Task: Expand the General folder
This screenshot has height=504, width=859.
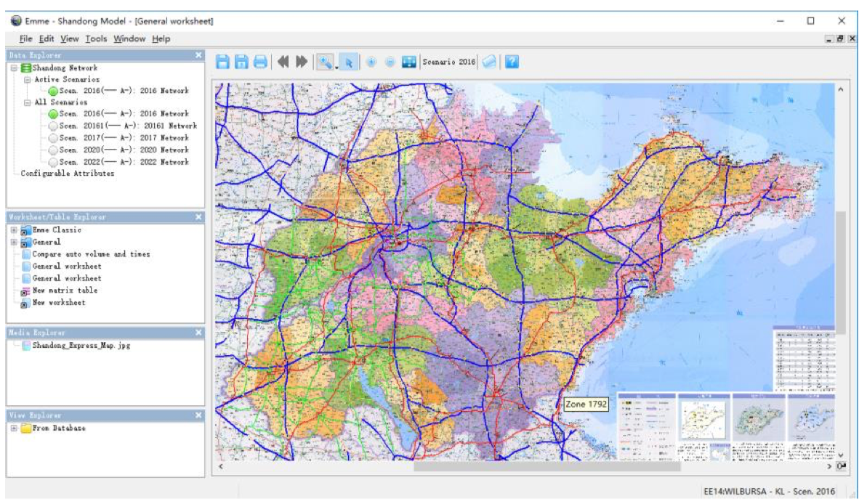Action: tap(15, 243)
